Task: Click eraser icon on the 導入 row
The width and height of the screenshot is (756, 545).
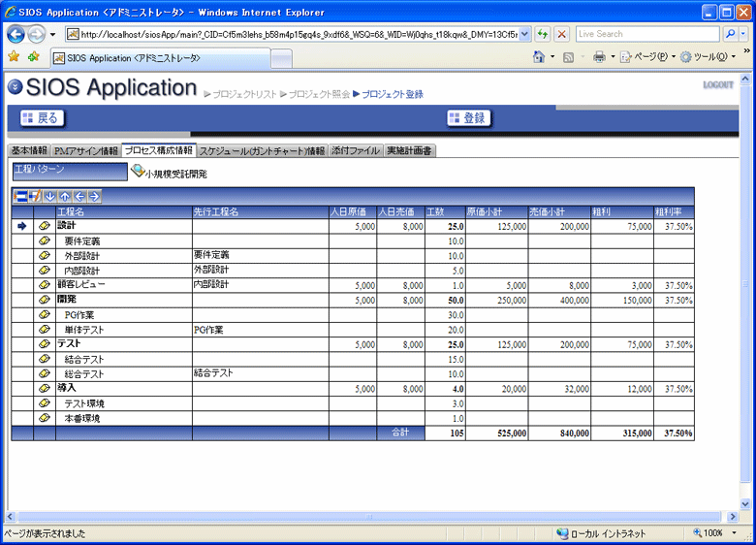Action: tap(45, 388)
